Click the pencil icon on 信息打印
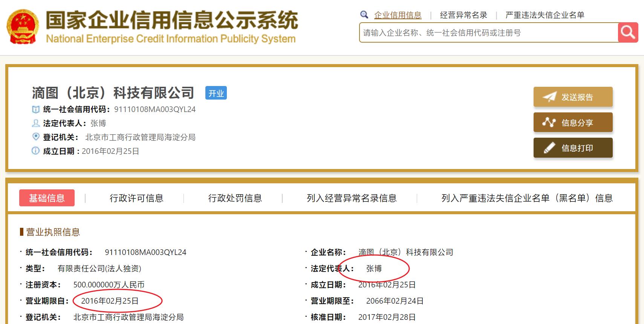The image size is (644, 324). pos(549,148)
